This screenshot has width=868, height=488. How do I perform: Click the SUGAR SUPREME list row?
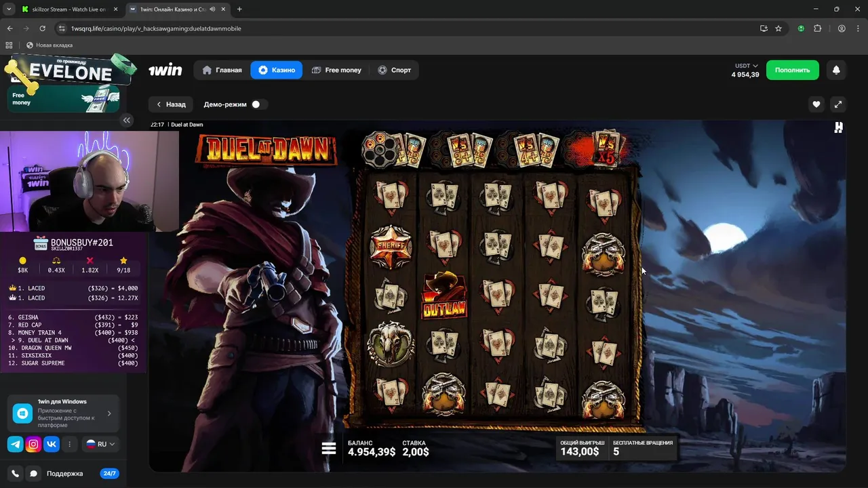[x=73, y=363]
